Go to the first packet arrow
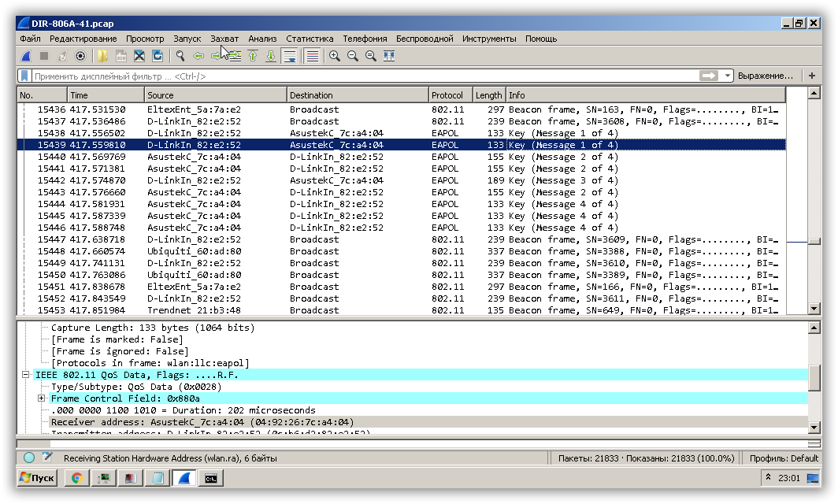 tap(253, 56)
